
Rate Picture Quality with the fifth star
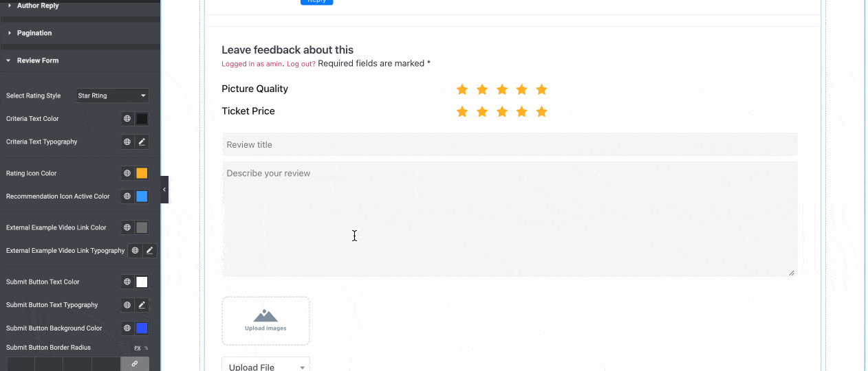coord(541,89)
